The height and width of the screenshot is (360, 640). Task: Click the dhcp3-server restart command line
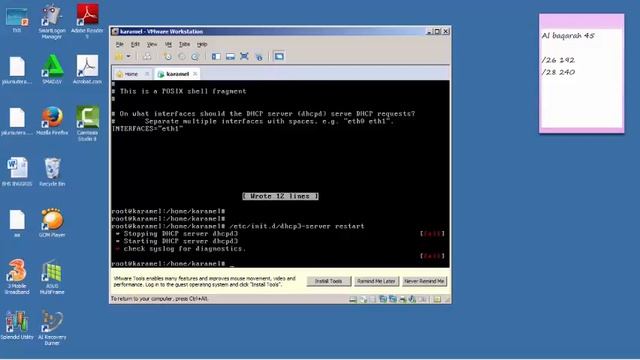(x=238, y=226)
